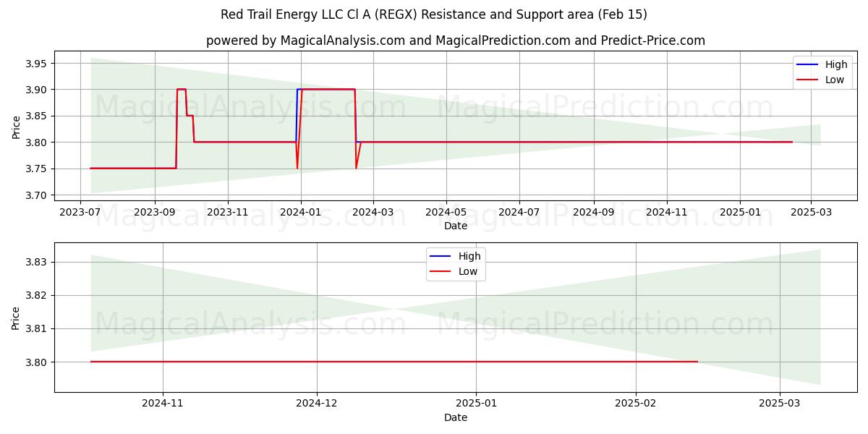Click bottom chart y-axis tick 3.81
Viewport: 868px width, 434px height.
(37, 328)
